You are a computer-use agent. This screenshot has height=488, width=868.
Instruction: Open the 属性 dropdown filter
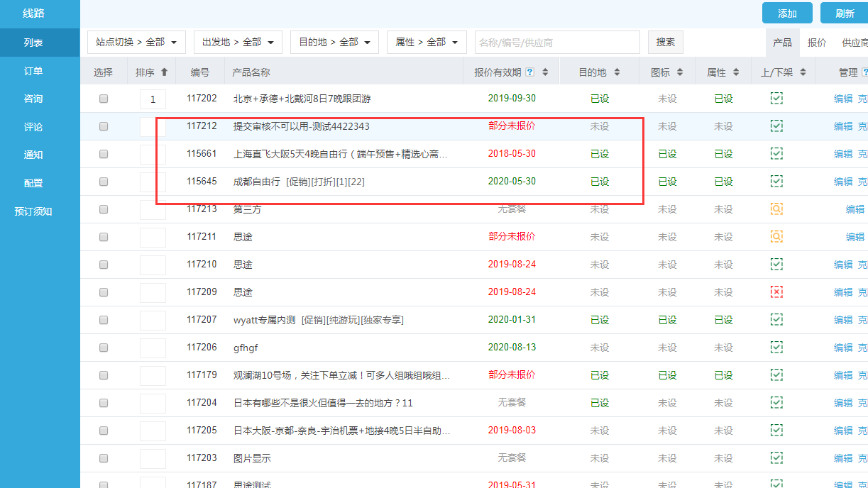point(426,43)
